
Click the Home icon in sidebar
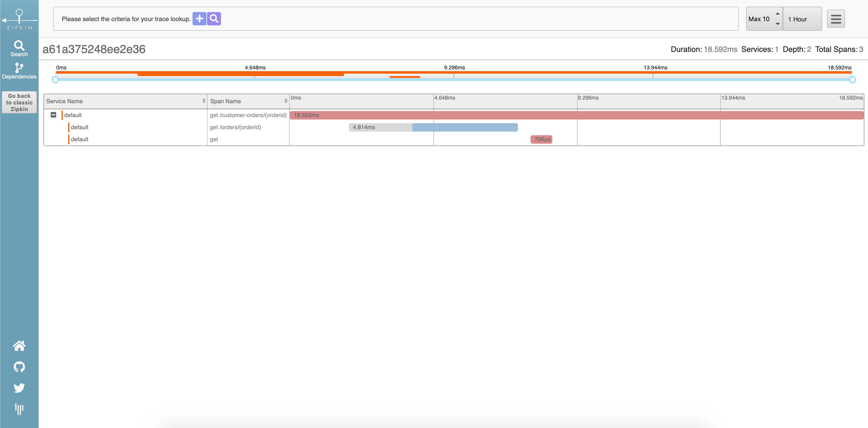pos(19,346)
